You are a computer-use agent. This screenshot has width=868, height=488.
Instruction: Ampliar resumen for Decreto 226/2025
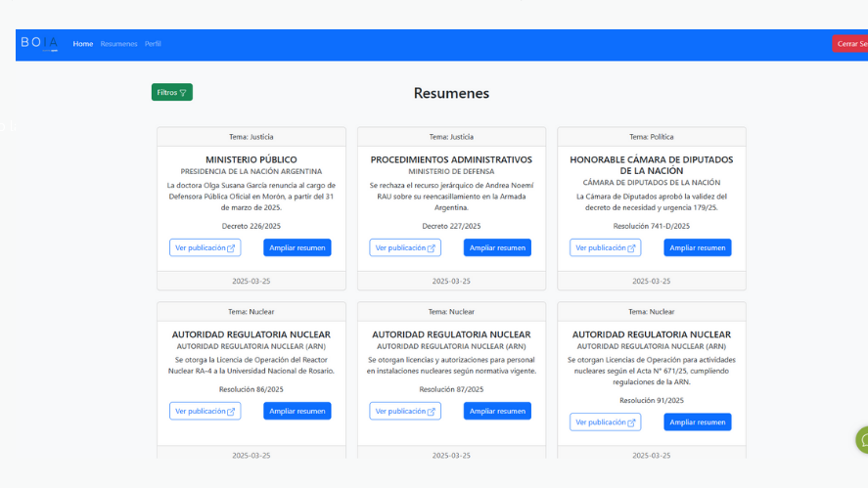[x=297, y=247]
